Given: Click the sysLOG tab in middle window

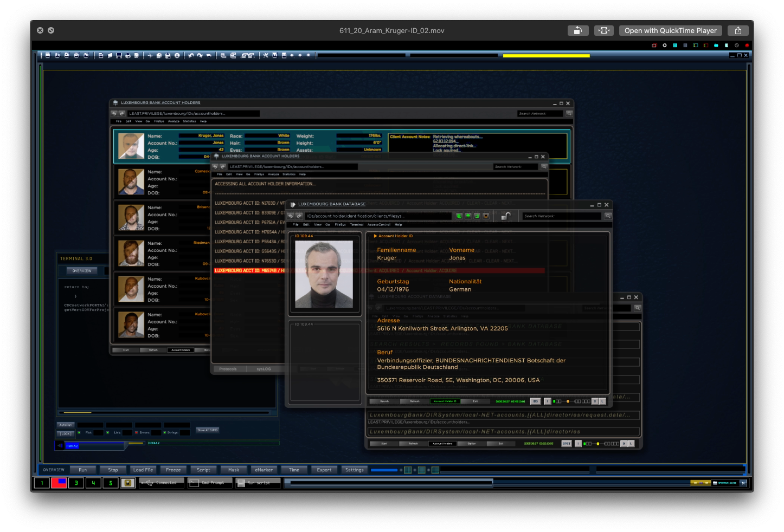Looking at the screenshot, I should [x=264, y=369].
